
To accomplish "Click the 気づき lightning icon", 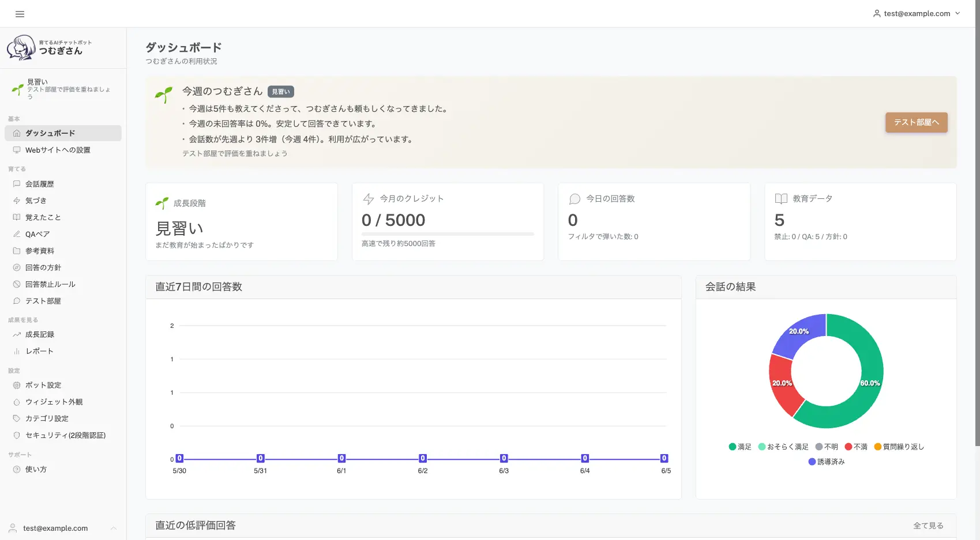I will pos(17,201).
